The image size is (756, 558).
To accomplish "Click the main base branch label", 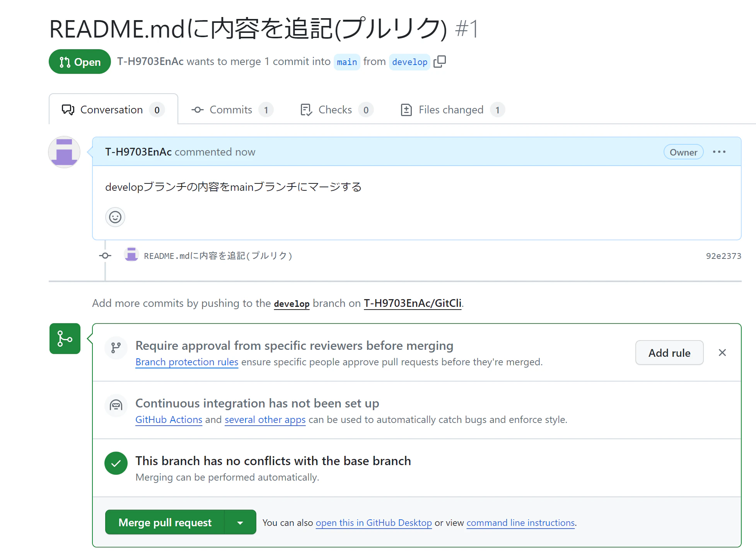I will [x=346, y=62].
